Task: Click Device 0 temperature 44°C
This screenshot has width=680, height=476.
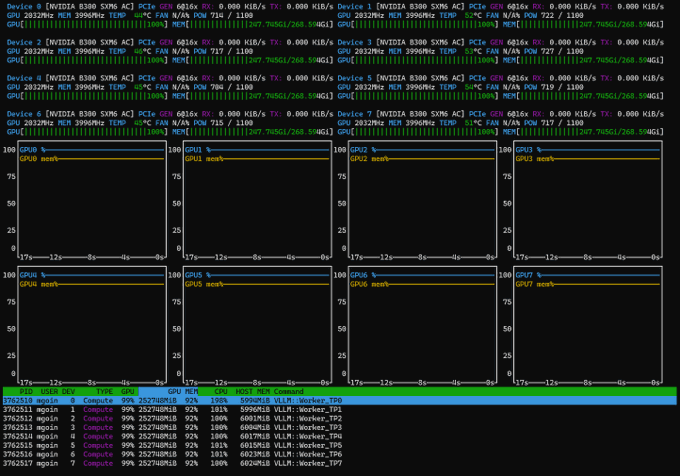Action: coord(143,16)
